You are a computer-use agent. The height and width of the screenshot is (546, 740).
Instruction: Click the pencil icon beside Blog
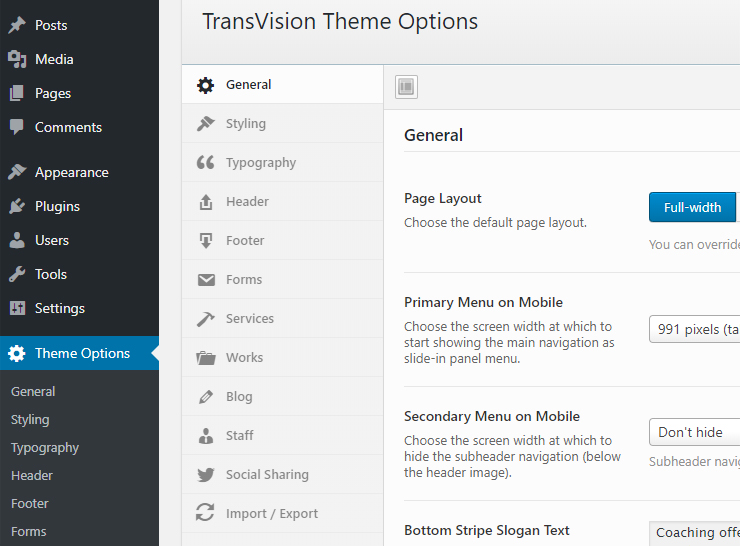pyautogui.click(x=206, y=397)
